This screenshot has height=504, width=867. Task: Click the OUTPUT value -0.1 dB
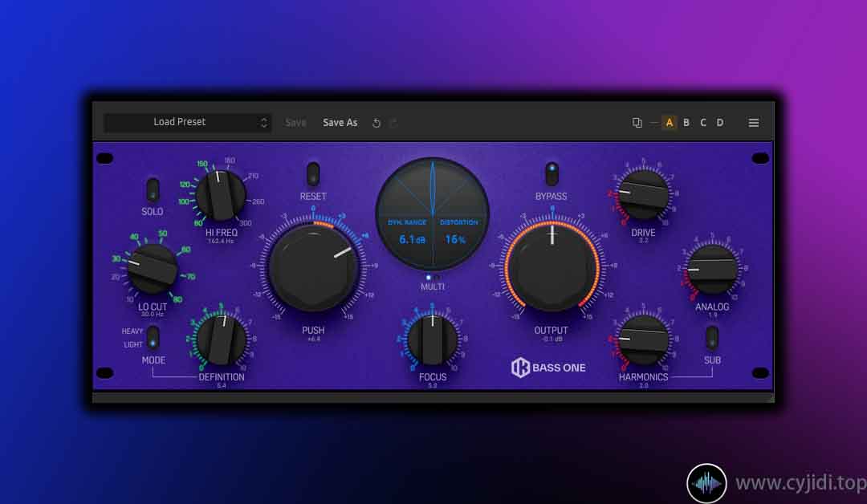(x=552, y=339)
